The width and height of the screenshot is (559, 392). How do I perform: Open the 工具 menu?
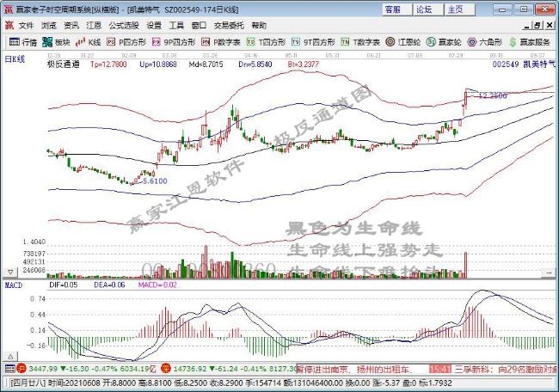click(x=176, y=26)
